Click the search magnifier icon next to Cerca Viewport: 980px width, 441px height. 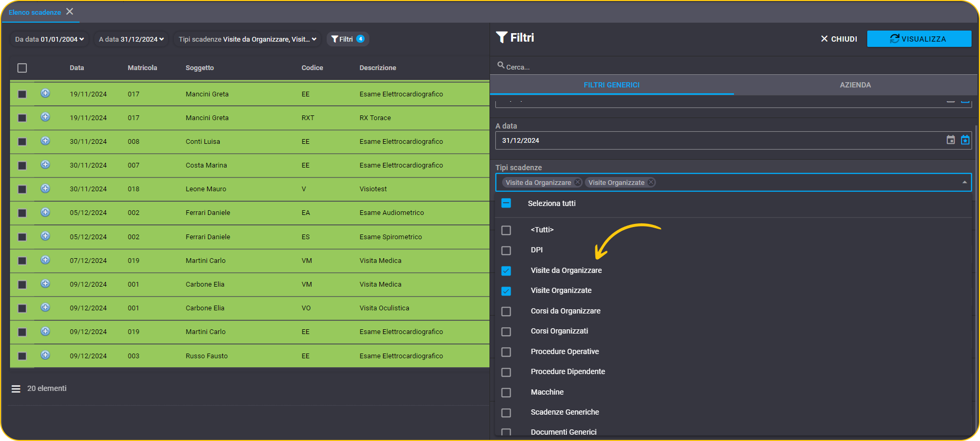click(x=501, y=65)
